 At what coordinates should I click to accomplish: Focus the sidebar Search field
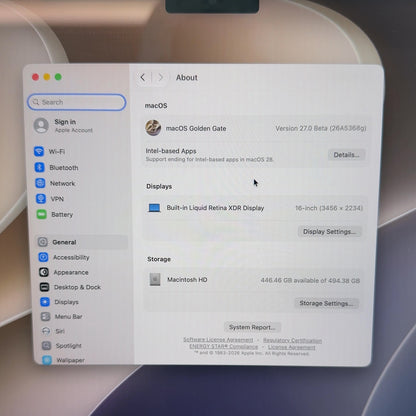[x=77, y=102]
